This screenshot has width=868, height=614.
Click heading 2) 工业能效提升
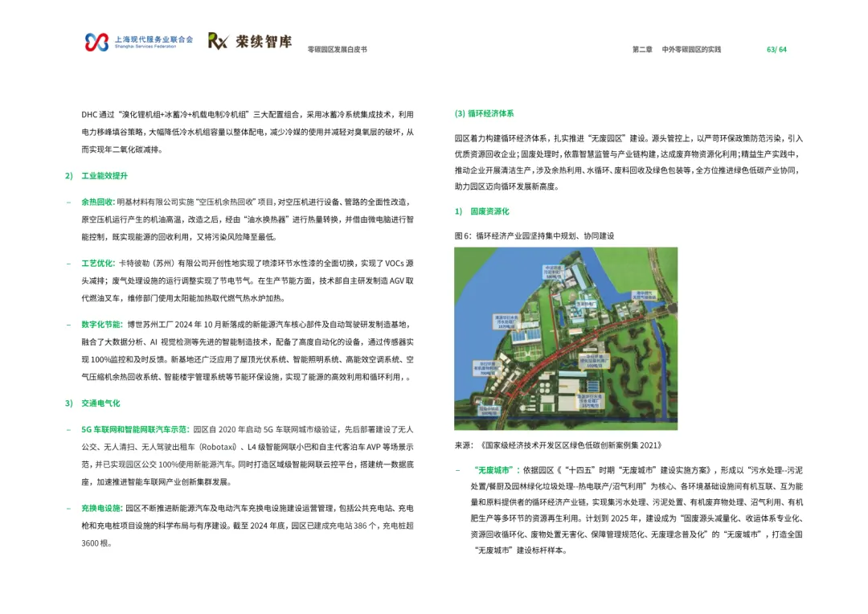click(x=96, y=175)
